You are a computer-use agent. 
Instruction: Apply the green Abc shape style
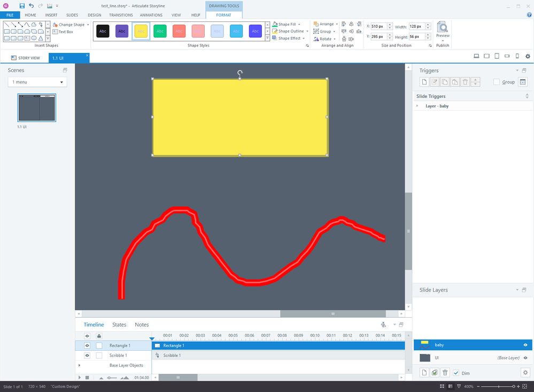point(160,31)
